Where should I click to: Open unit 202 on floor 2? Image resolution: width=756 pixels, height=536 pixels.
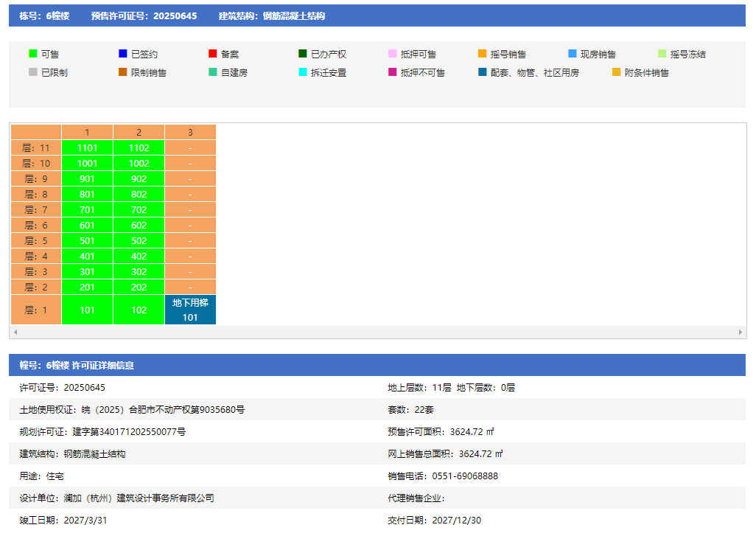pyautogui.click(x=139, y=287)
